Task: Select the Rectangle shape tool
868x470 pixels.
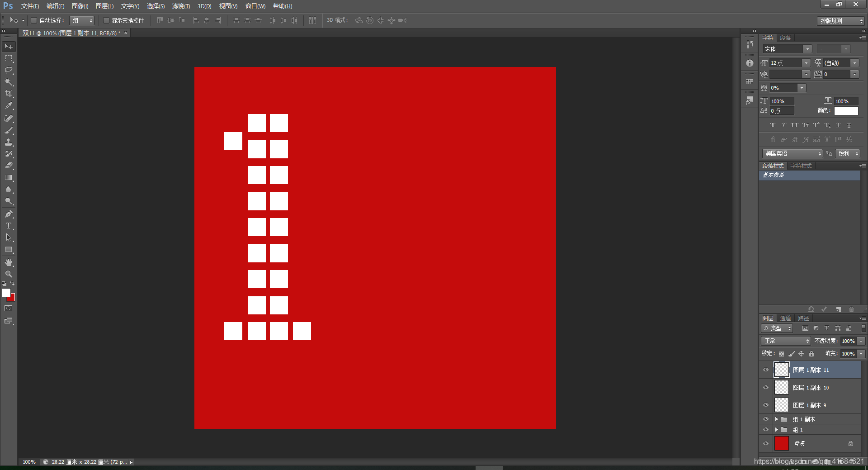Action: (9, 249)
